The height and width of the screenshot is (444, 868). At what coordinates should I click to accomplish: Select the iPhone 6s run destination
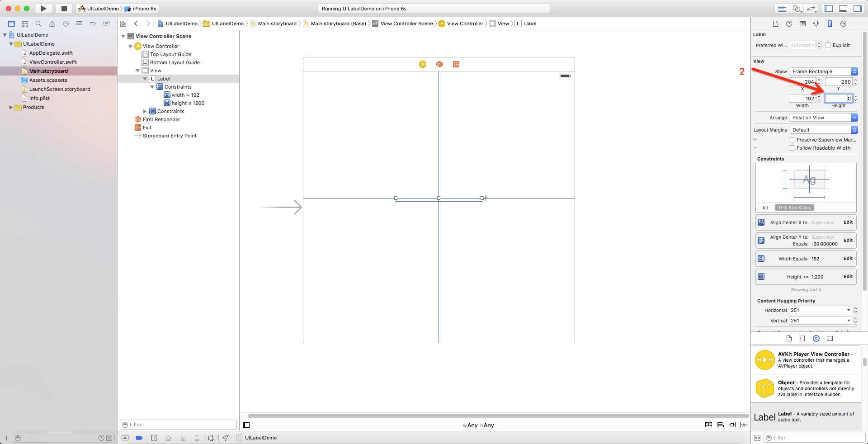140,9
